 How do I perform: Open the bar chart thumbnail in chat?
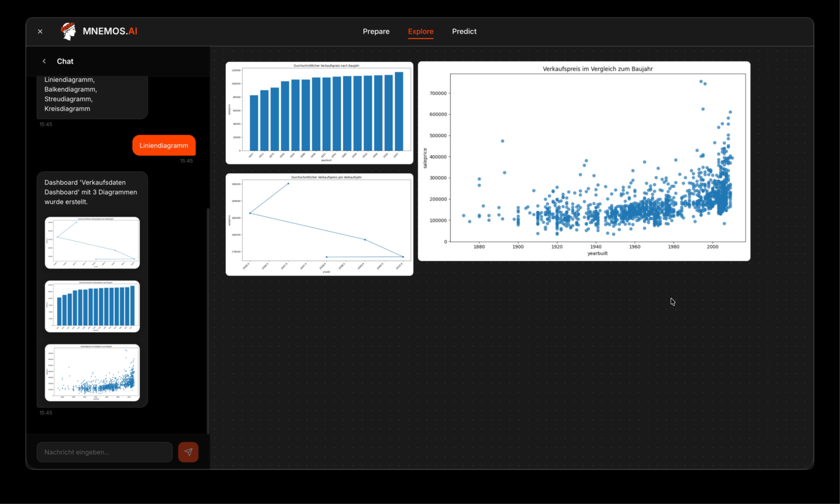click(x=92, y=306)
